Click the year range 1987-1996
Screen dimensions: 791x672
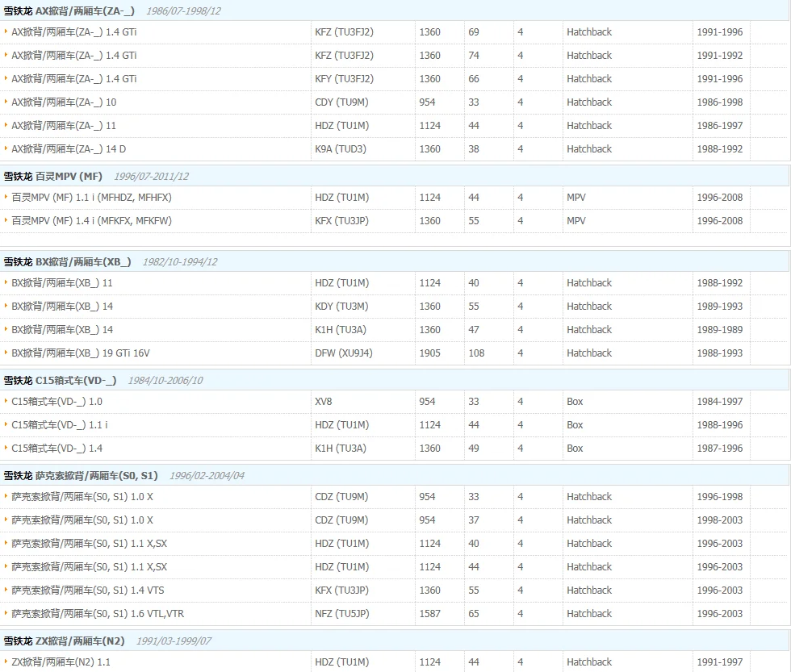click(720, 449)
